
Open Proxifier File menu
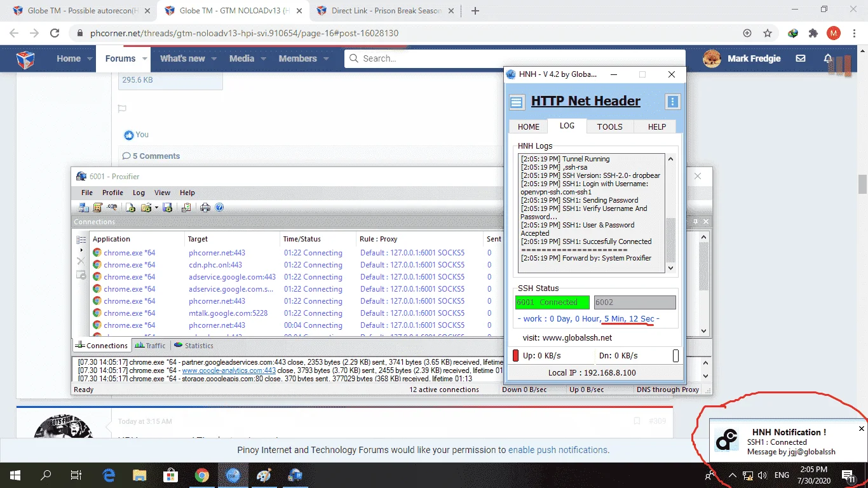point(87,193)
